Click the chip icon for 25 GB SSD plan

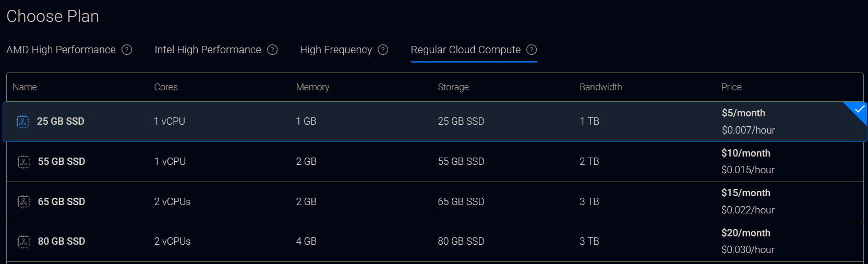click(23, 122)
